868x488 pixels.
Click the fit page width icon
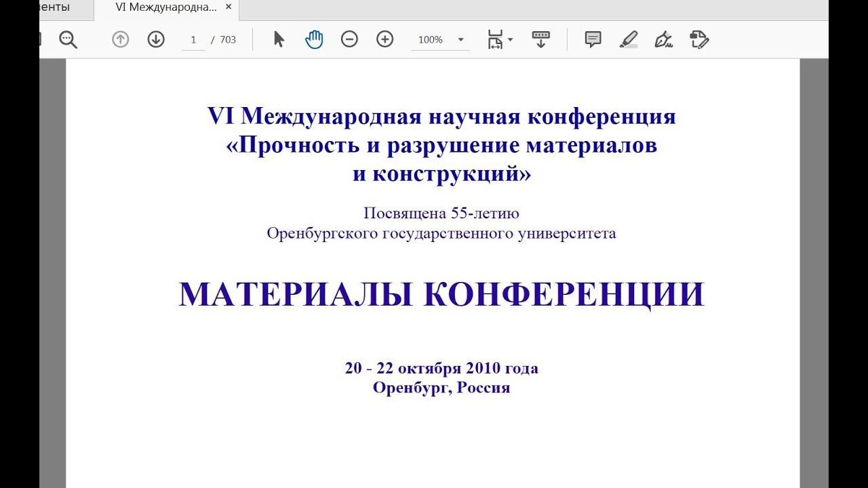[494, 39]
